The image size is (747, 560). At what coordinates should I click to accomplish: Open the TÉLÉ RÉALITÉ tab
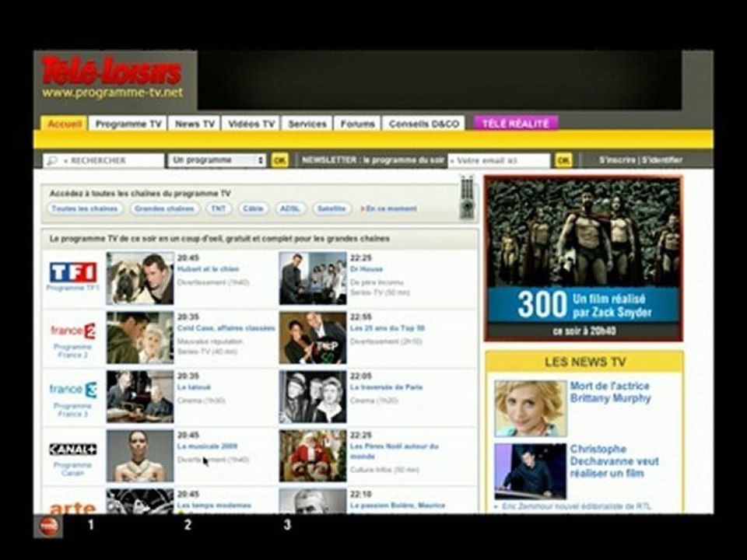point(516,124)
